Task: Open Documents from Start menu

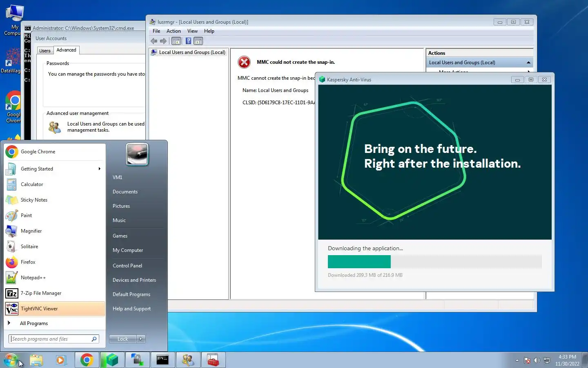Action: coord(125,192)
